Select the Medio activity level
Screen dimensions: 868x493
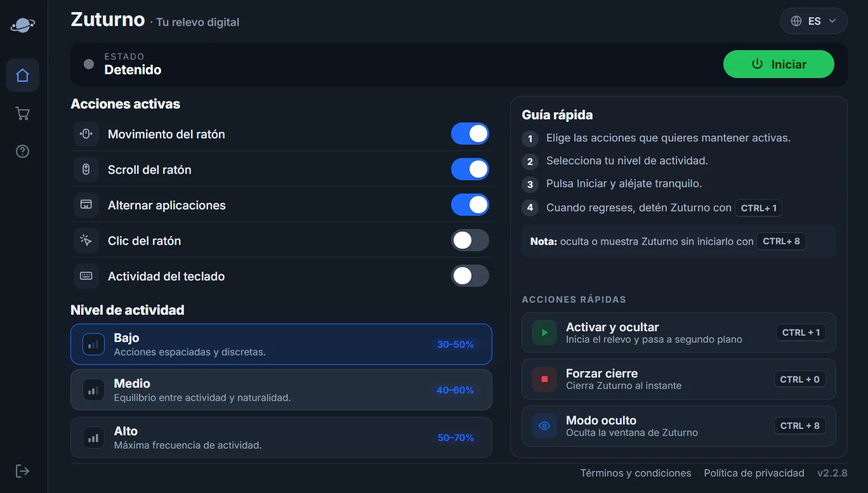[x=281, y=390]
